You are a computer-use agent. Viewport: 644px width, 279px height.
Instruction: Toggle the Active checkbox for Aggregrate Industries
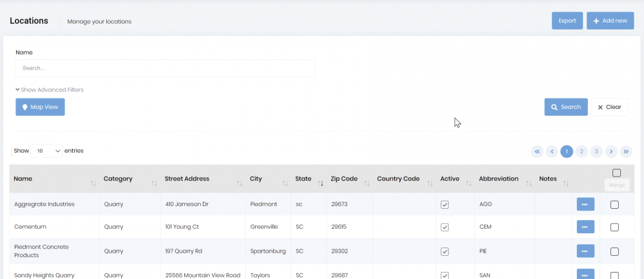point(444,205)
